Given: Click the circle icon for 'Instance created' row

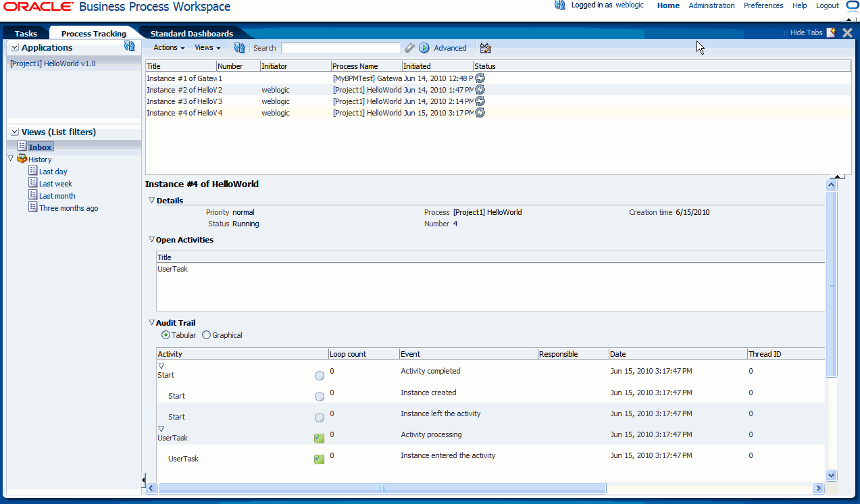Looking at the screenshot, I should (x=320, y=397).
